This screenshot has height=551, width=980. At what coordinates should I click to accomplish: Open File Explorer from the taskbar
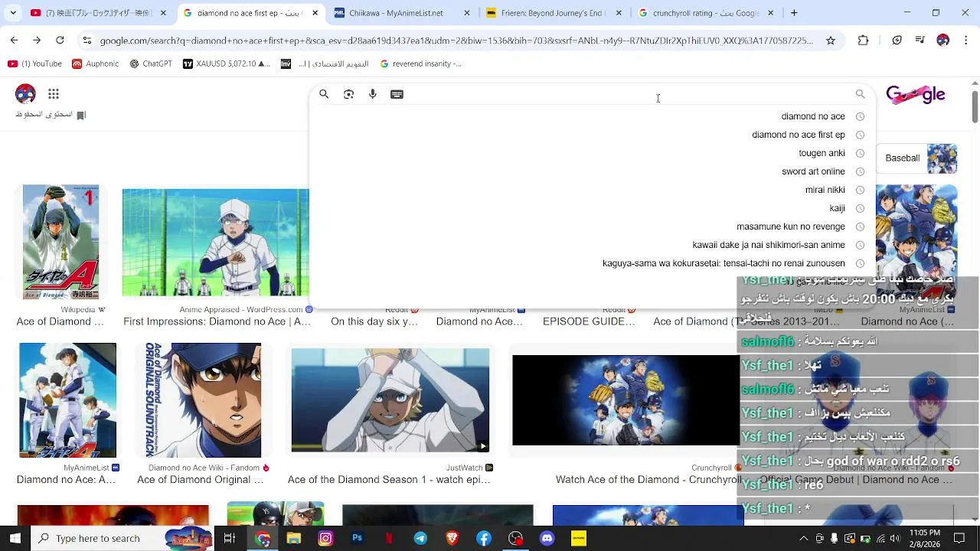click(x=294, y=539)
